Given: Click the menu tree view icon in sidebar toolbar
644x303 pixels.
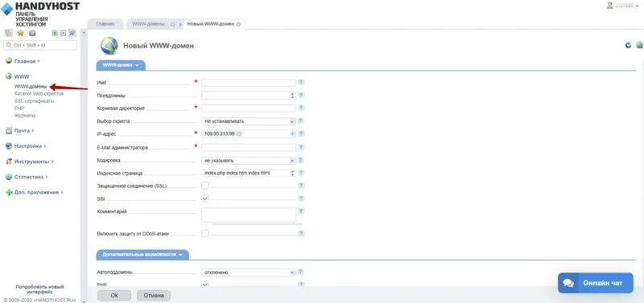Looking at the screenshot, I should pos(9,33).
